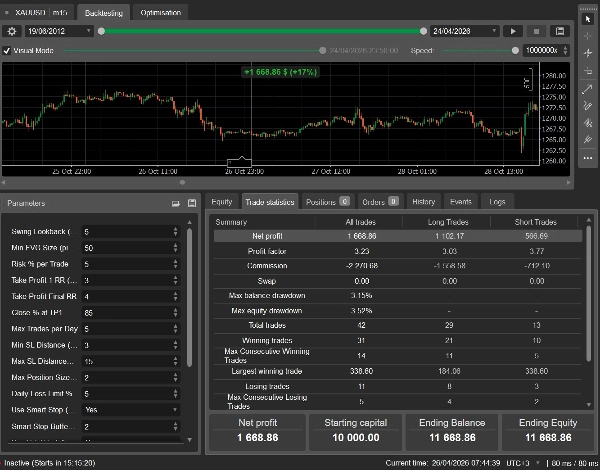
Task: Stop the backtest with stop button
Action: [536, 31]
